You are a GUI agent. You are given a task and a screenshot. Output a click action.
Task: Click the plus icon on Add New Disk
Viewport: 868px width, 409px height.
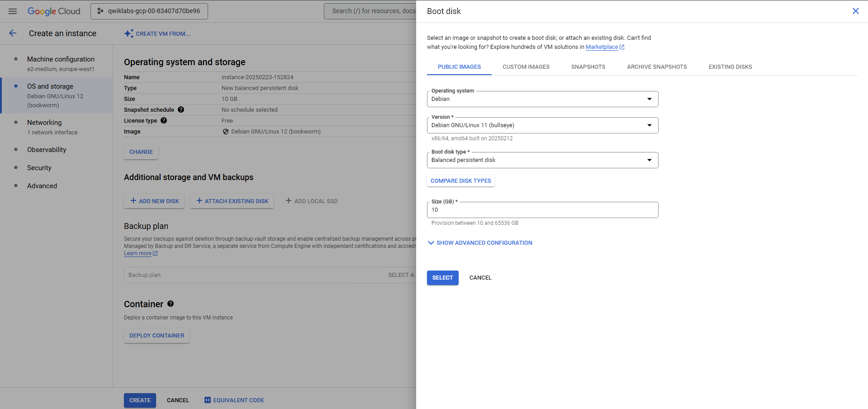pyautogui.click(x=133, y=200)
